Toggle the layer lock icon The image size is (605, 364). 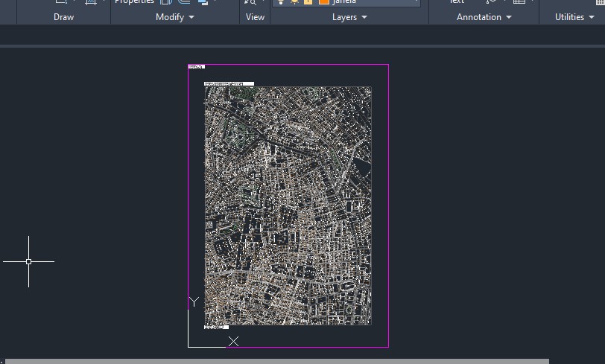pyautogui.click(x=308, y=2)
